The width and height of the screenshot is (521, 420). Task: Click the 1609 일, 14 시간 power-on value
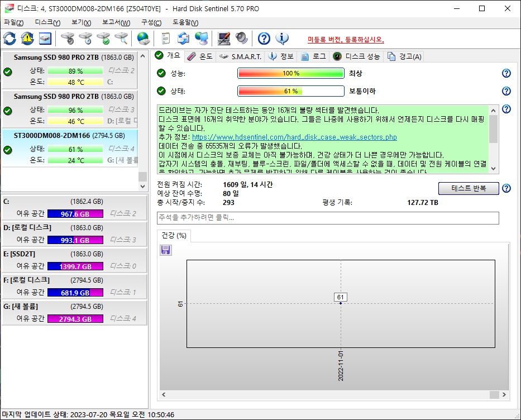[248, 184]
